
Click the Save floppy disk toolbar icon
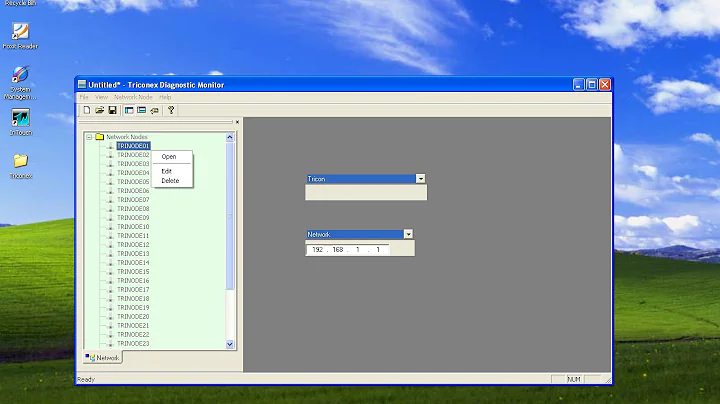click(x=112, y=110)
